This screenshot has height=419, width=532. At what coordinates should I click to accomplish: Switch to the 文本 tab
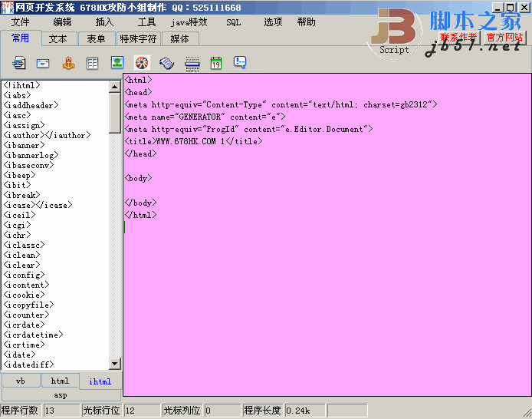pyautogui.click(x=58, y=38)
